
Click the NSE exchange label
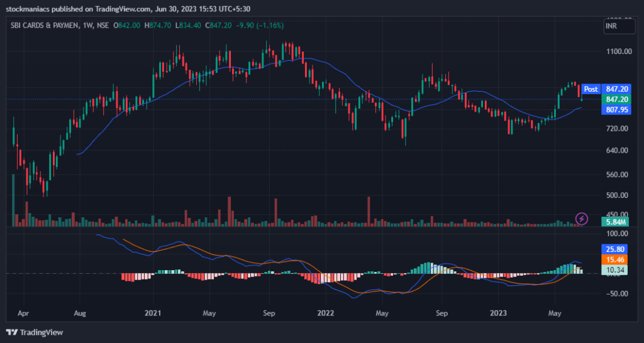[103, 25]
